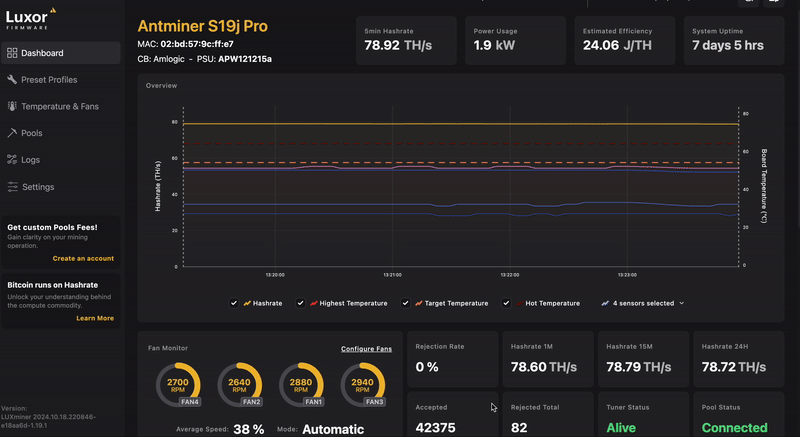The width and height of the screenshot is (800, 437).
Task: Expand the 4 sensors selected dropdown
Action: (x=643, y=303)
